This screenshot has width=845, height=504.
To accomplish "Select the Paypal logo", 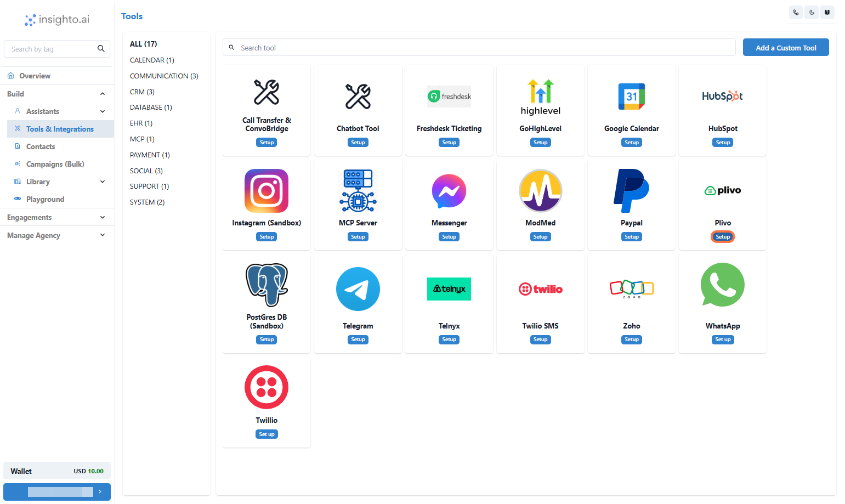I will pyautogui.click(x=632, y=191).
